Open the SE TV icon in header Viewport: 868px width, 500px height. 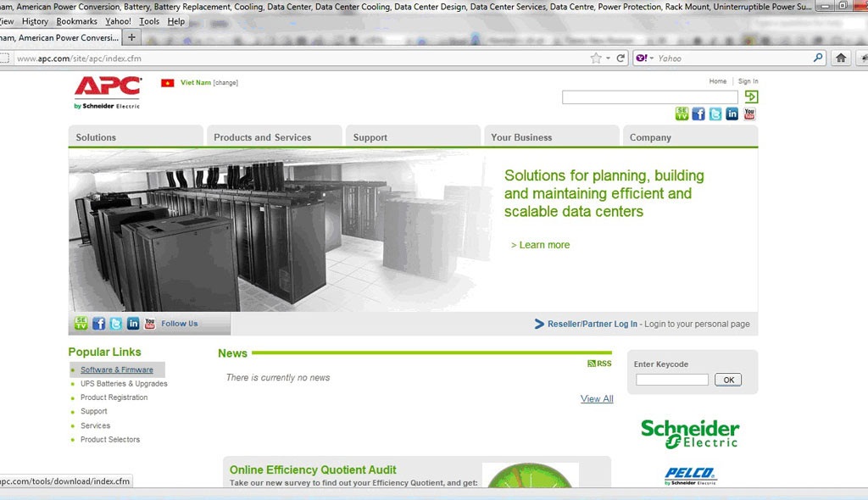(x=682, y=114)
